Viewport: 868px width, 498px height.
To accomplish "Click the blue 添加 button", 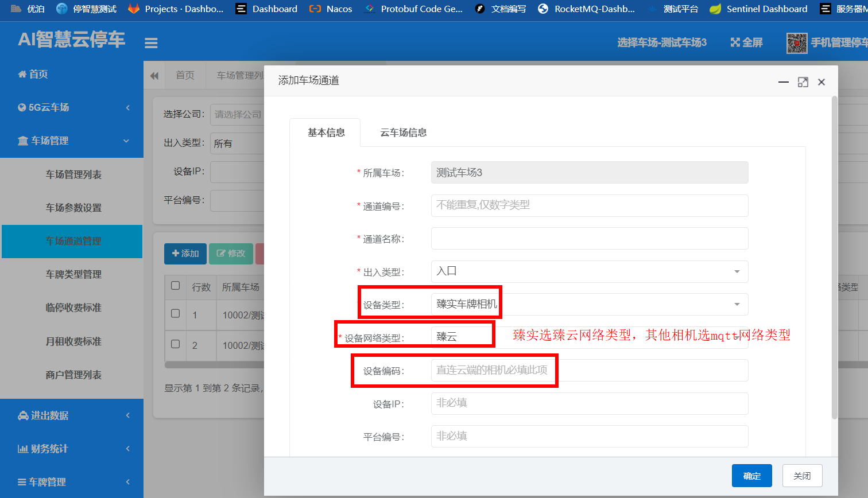I will pos(185,254).
